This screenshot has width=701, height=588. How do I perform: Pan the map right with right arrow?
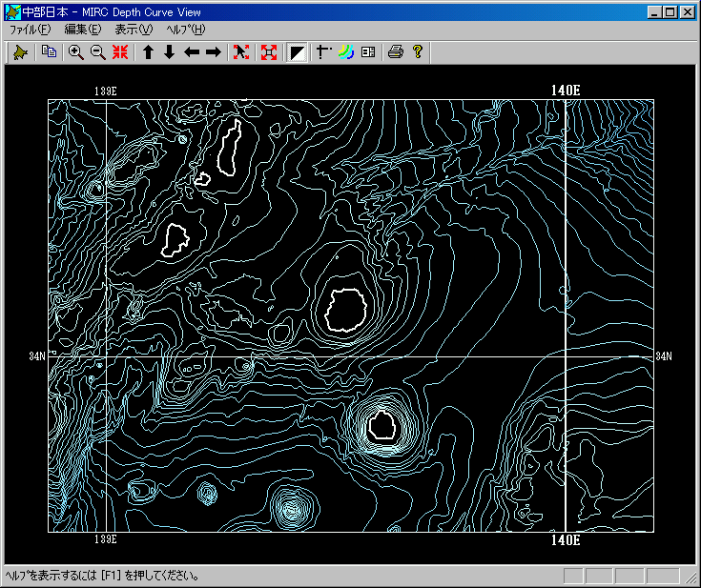click(x=214, y=52)
